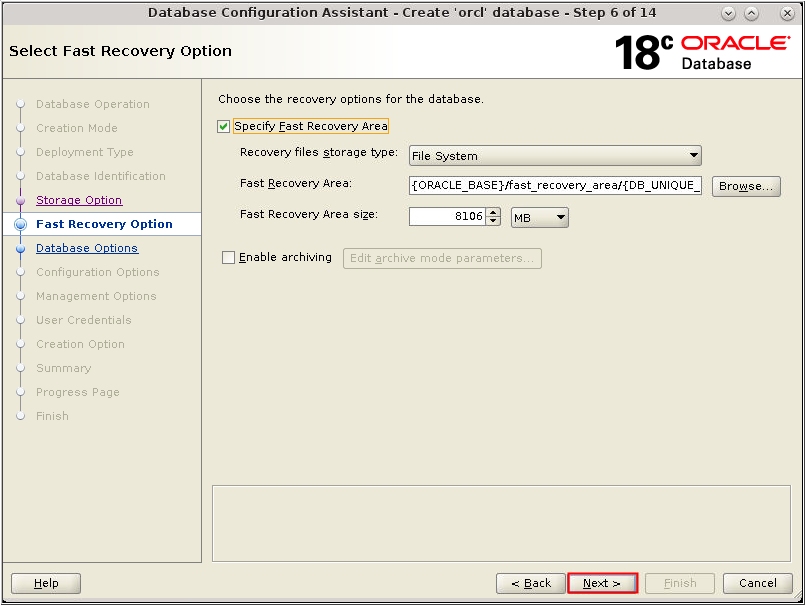Click the empty message area panel

[501, 523]
